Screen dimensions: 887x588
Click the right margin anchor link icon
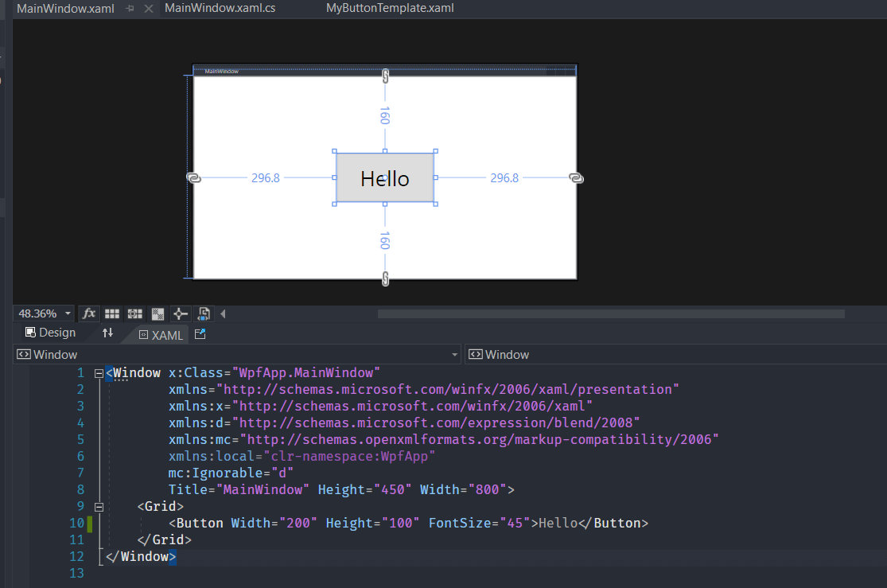577,177
